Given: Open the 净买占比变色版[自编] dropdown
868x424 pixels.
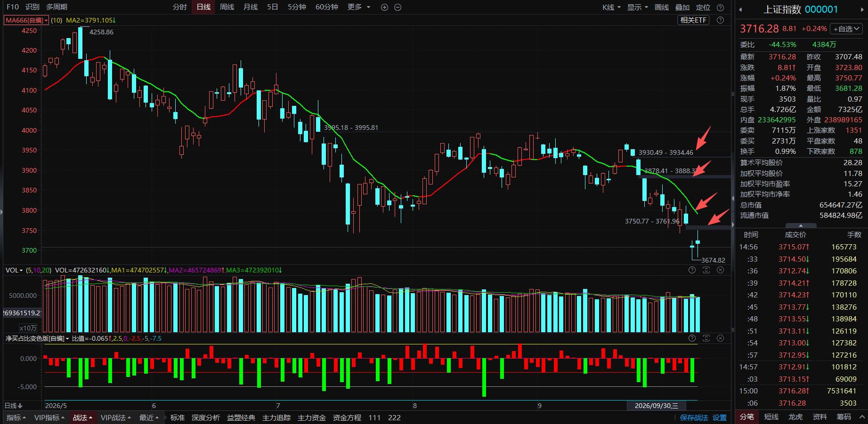Looking at the screenshot, I should tap(37, 338).
